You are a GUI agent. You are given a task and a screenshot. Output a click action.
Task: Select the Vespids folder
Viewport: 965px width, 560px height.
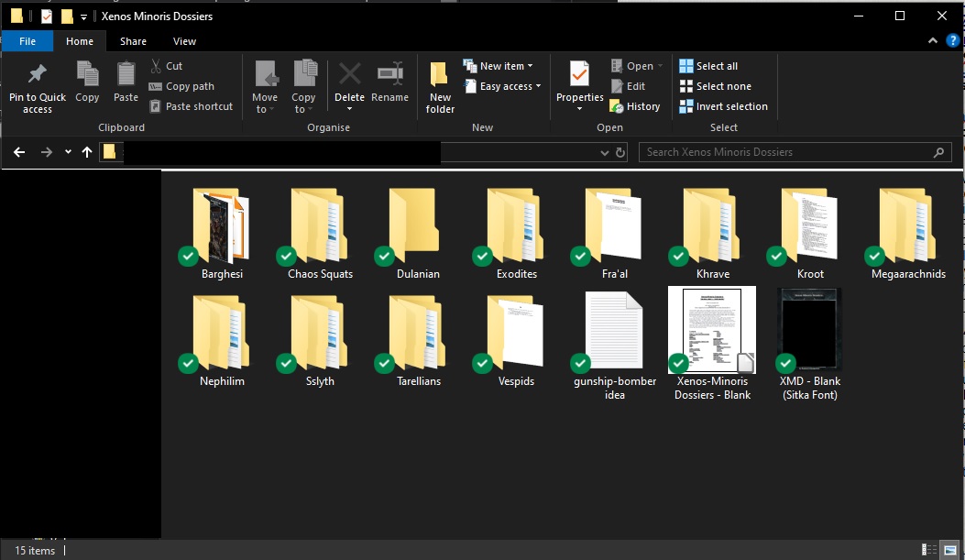516,341
